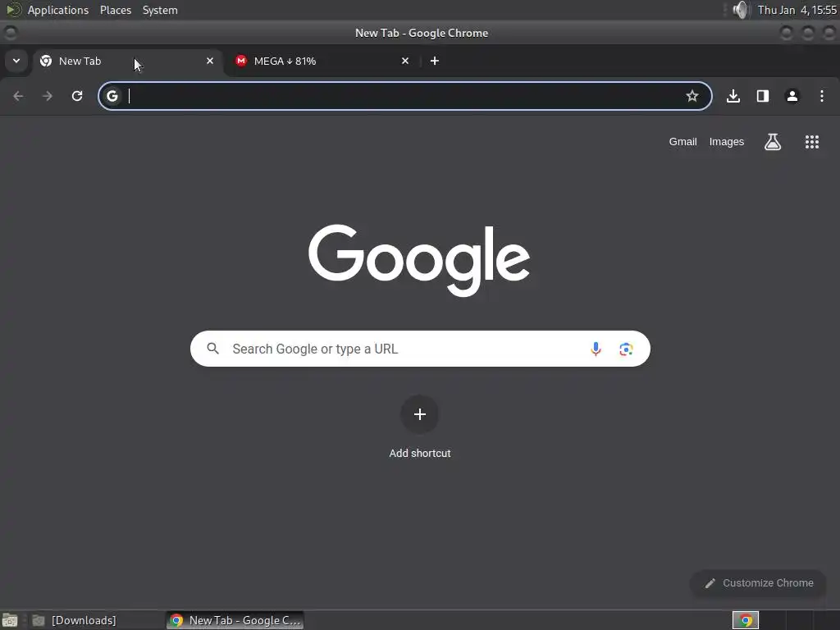Go forward with the arrow button
Image resolution: width=840 pixels, height=630 pixels.
point(48,96)
